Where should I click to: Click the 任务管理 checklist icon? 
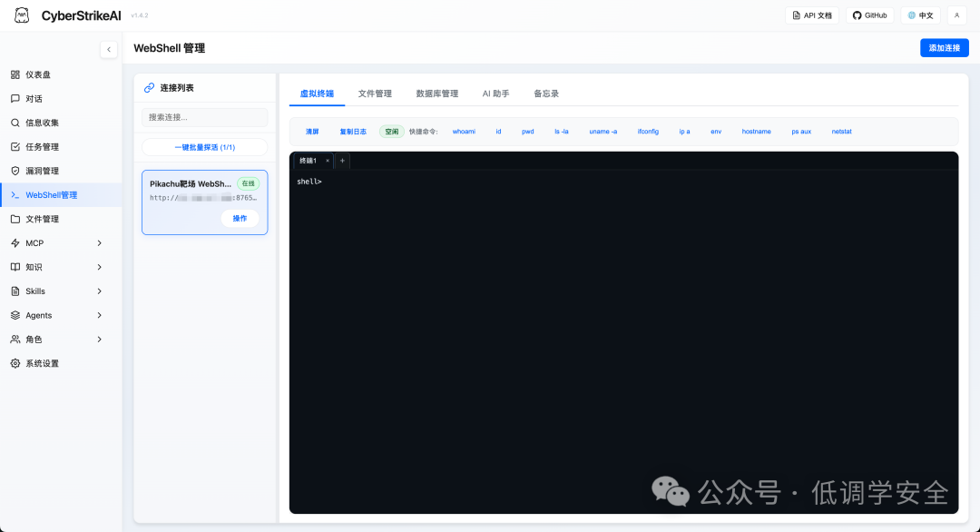(x=15, y=147)
